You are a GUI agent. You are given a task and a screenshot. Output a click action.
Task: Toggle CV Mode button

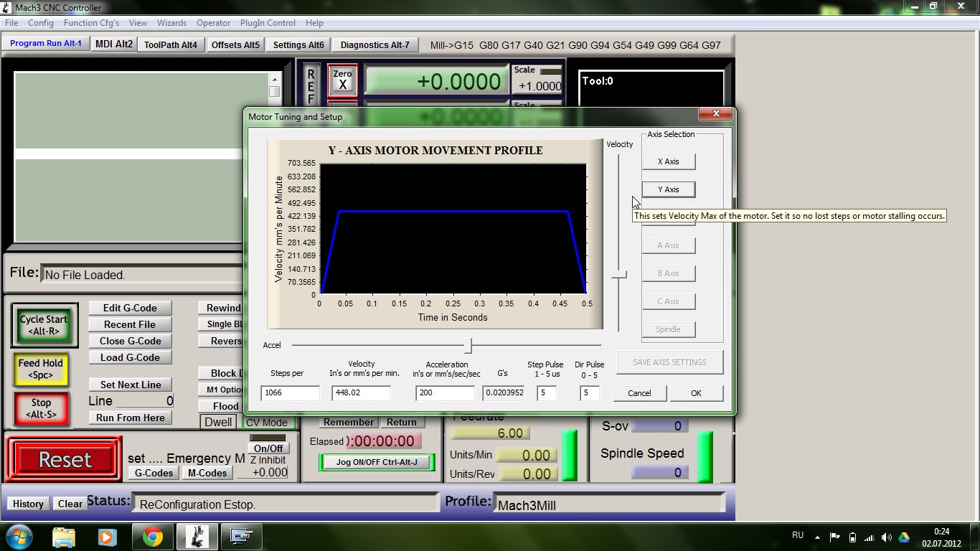[x=265, y=423]
